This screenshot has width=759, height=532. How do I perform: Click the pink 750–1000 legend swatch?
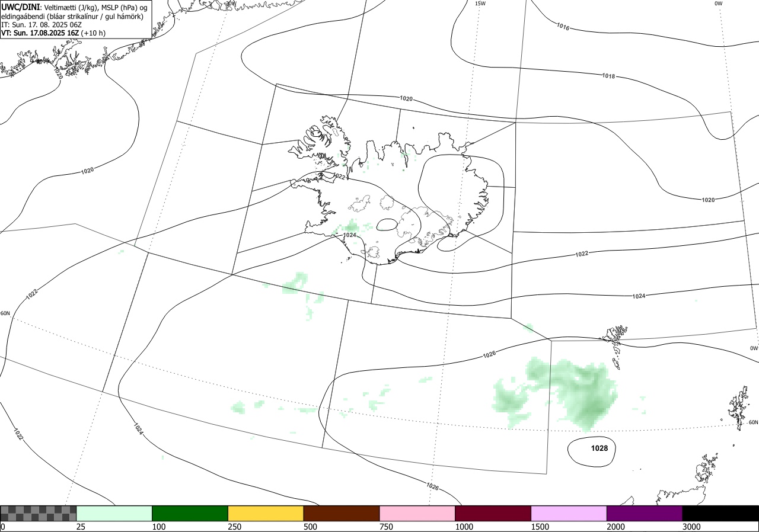click(x=417, y=513)
